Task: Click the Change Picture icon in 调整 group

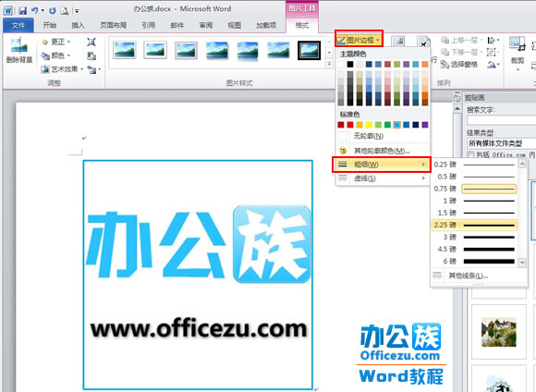Action: (x=91, y=55)
